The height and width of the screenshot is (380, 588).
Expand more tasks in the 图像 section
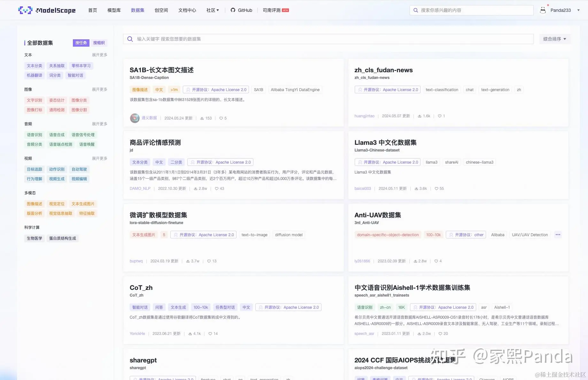[x=100, y=89]
